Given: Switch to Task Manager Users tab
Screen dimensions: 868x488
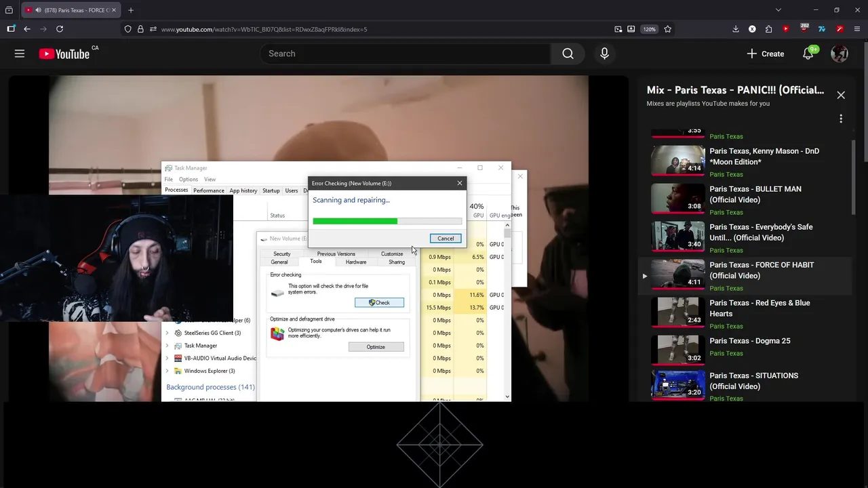Looking at the screenshot, I should coord(292,190).
